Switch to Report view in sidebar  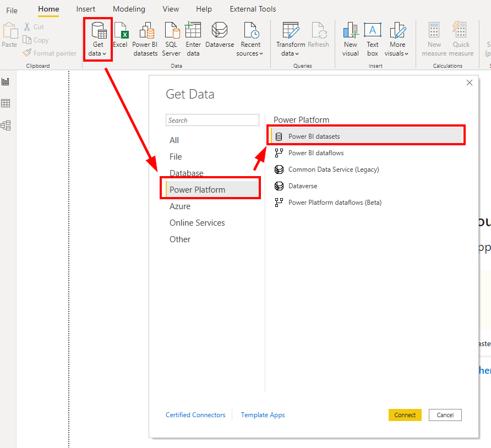[x=6, y=81]
